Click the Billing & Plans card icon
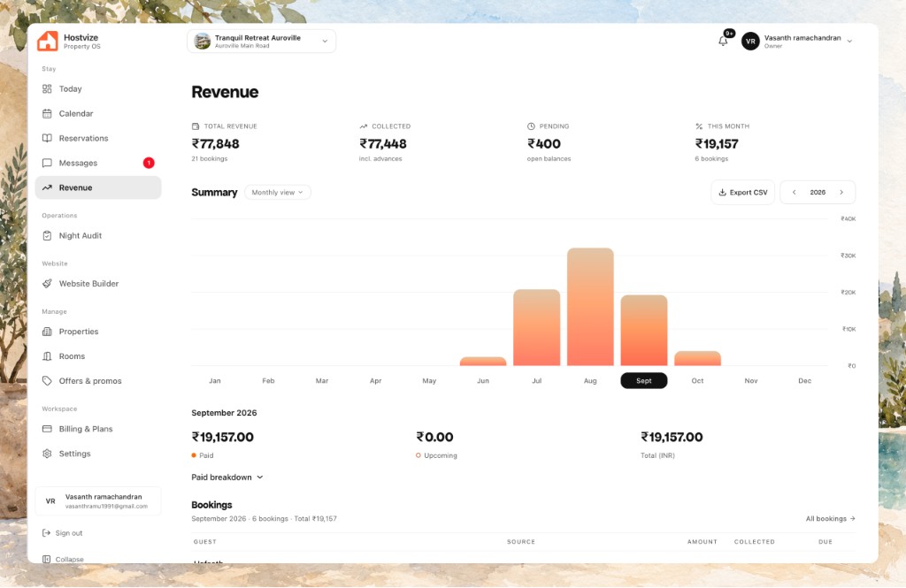 pos(47,429)
